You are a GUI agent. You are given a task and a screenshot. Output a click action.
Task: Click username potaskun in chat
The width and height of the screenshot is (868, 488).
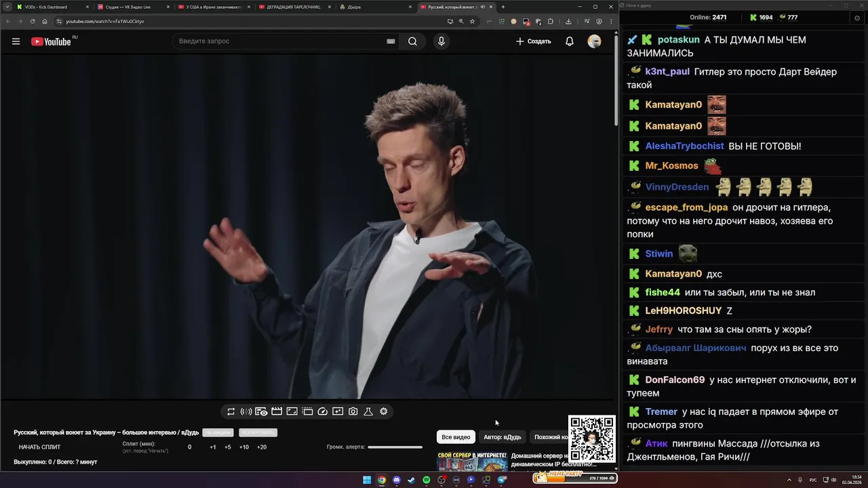tap(679, 40)
